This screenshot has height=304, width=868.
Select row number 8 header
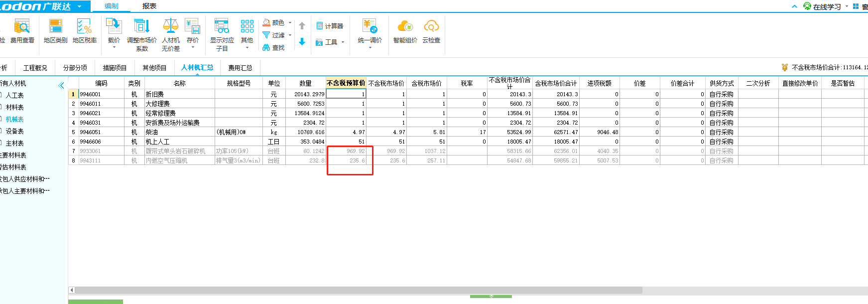point(73,160)
